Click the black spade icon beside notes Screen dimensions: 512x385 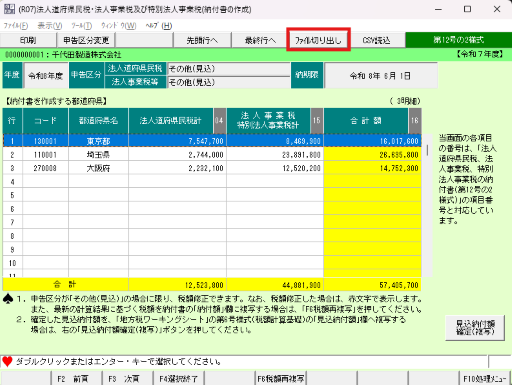point(8,298)
